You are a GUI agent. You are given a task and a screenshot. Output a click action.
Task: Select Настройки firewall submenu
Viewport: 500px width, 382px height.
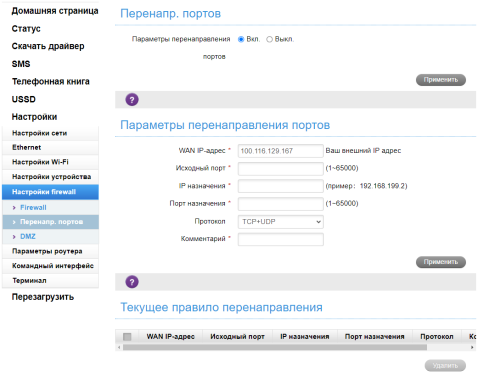point(50,192)
